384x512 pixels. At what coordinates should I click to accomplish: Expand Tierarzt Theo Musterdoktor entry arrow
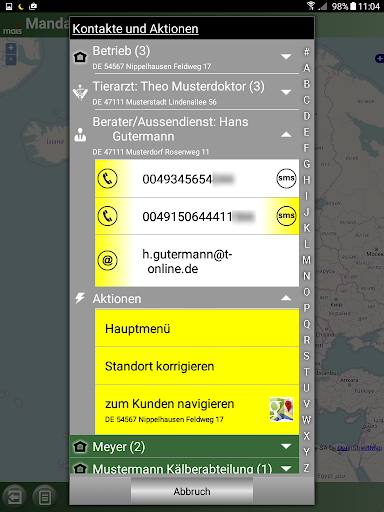pyautogui.click(x=286, y=92)
